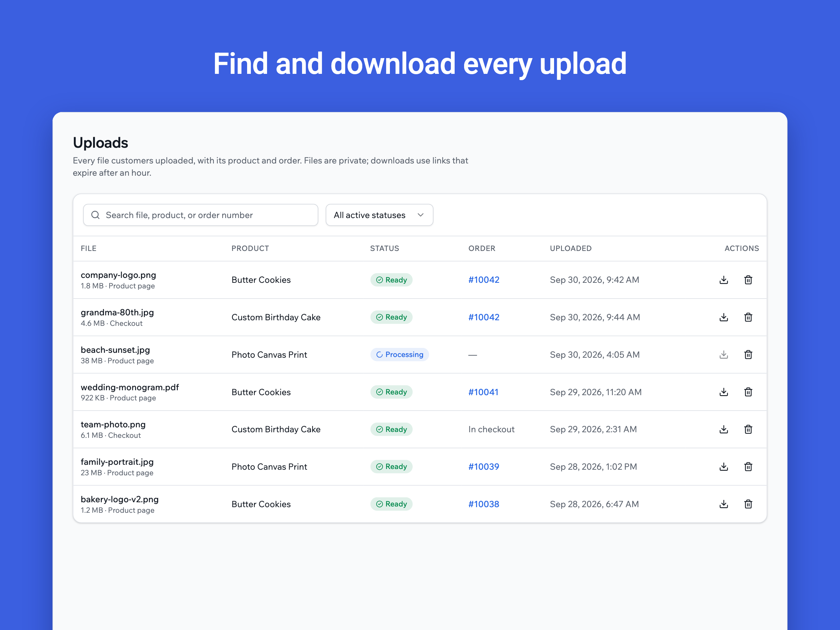This screenshot has height=630, width=840.
Task: Click Custom Birthday Cake on grandma-80th row
Action: 276,317
